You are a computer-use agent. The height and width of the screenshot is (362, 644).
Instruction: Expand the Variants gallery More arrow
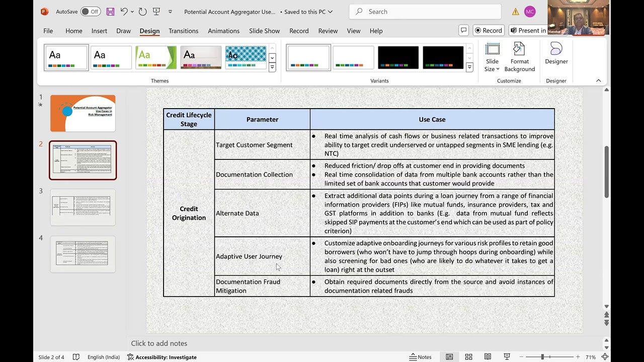pyautogui.click(x=469, y=67)
